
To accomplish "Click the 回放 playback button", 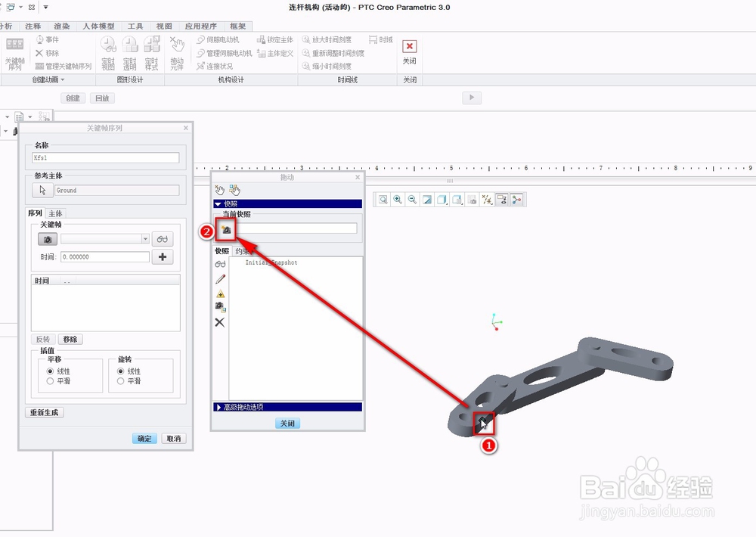I will 102,98.
